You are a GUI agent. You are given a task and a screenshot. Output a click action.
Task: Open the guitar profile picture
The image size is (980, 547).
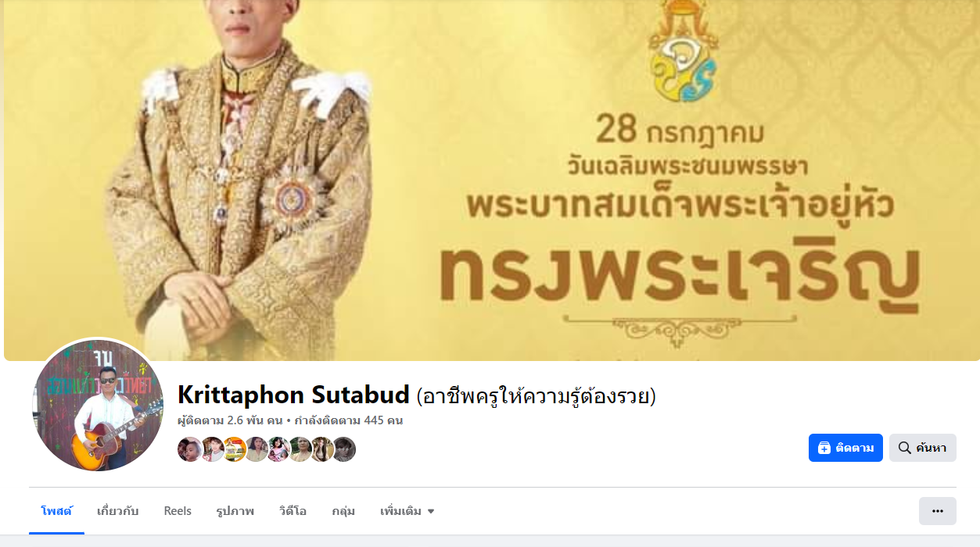tap(98, 406)
